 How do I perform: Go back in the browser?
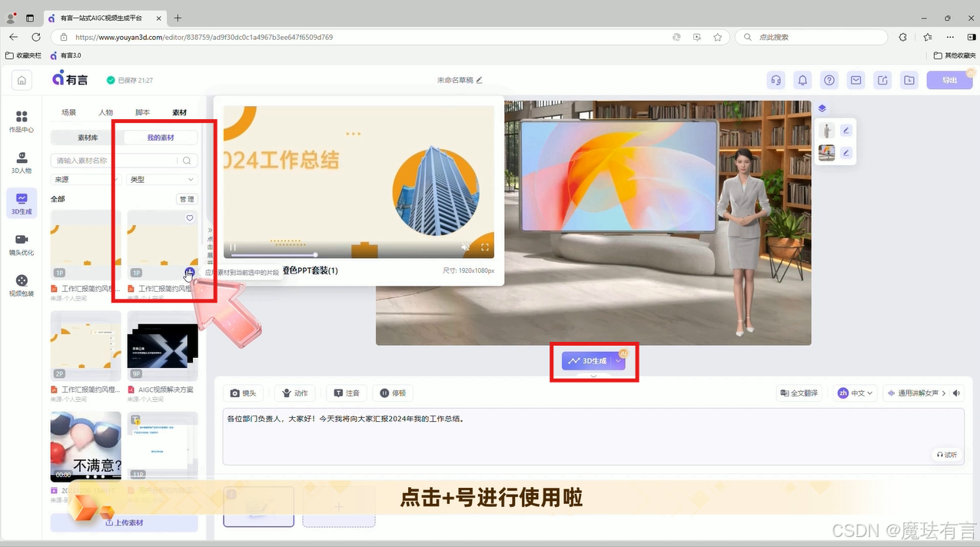tap(13, 37)
